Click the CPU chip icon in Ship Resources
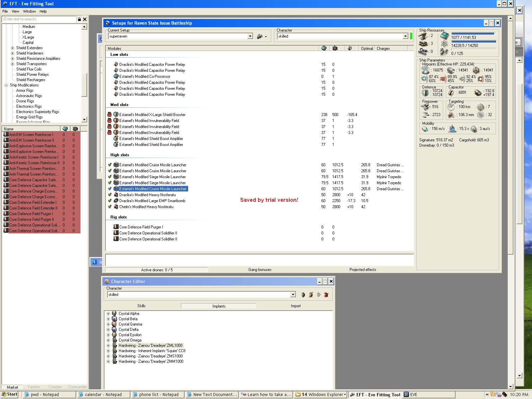This screenshot has height=399, width=532. tap(445, 36)
